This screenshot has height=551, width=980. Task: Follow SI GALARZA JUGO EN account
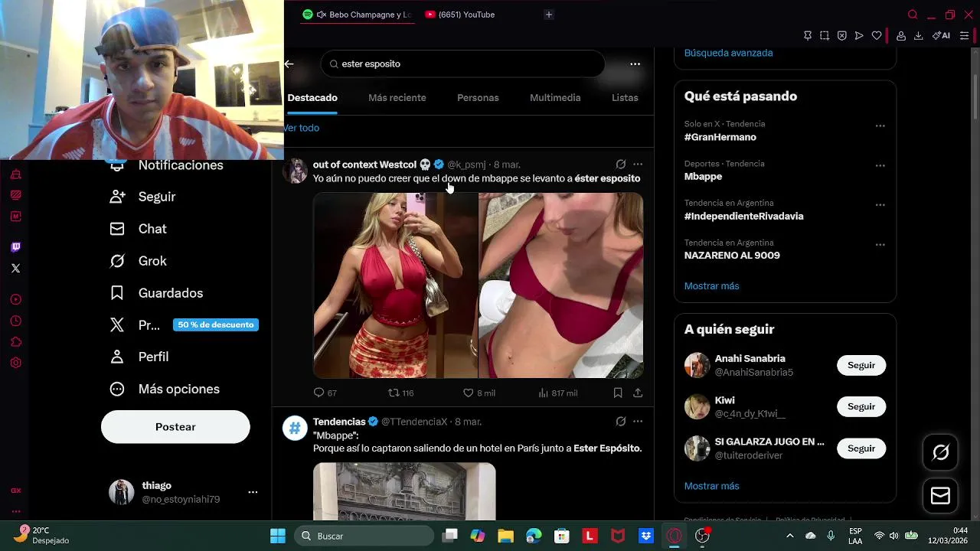pyautogui.click(x=861, y=448)
